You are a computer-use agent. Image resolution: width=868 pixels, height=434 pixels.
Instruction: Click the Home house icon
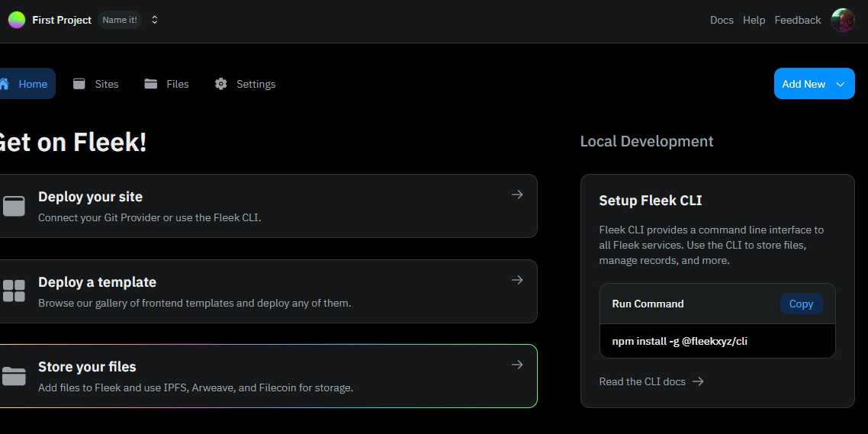click(x=5, y=84)
